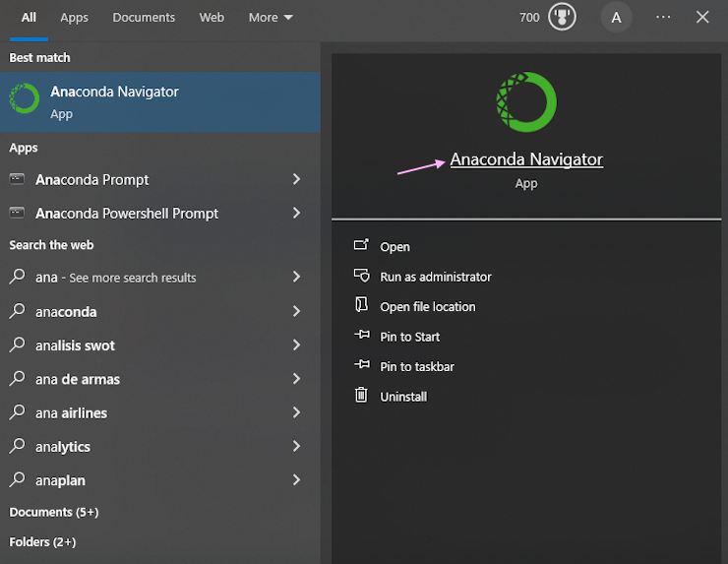Switch to the Documents tab
The image size is (728, 564).
144,18
